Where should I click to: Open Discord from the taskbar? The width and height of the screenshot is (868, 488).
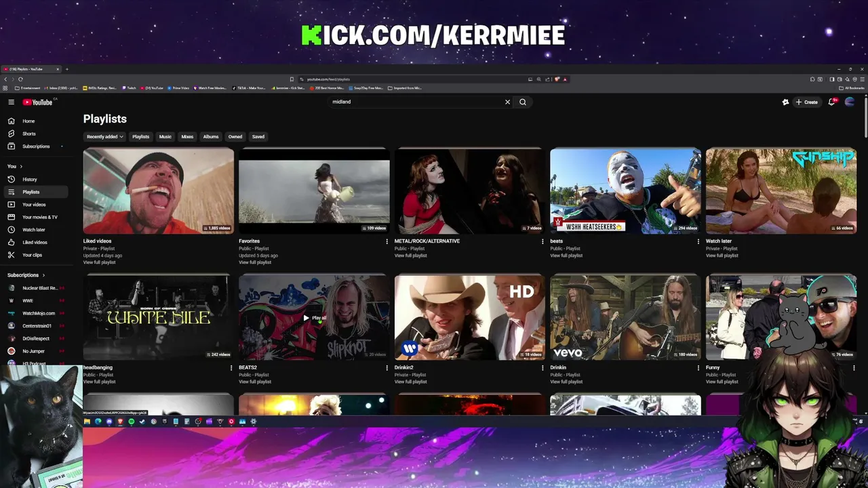[x=109, y=422]
